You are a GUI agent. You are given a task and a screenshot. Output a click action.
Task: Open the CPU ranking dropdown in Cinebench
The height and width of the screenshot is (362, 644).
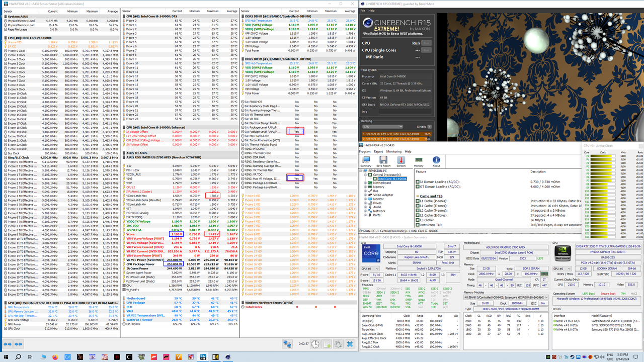click(x=382, y=127)
